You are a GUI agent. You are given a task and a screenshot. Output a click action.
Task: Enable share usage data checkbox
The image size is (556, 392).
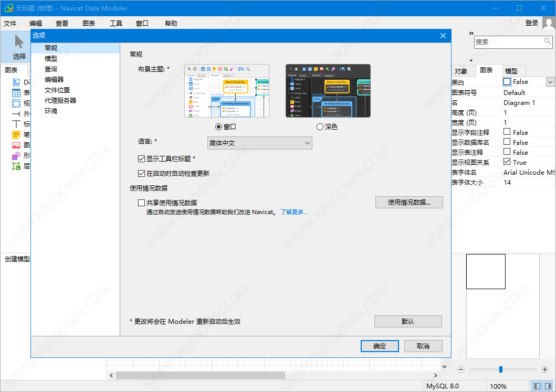[x=141, y=203]
